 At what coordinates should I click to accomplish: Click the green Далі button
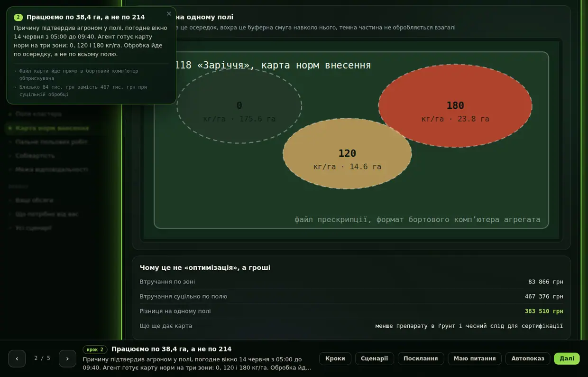click(x=567, y=358)
